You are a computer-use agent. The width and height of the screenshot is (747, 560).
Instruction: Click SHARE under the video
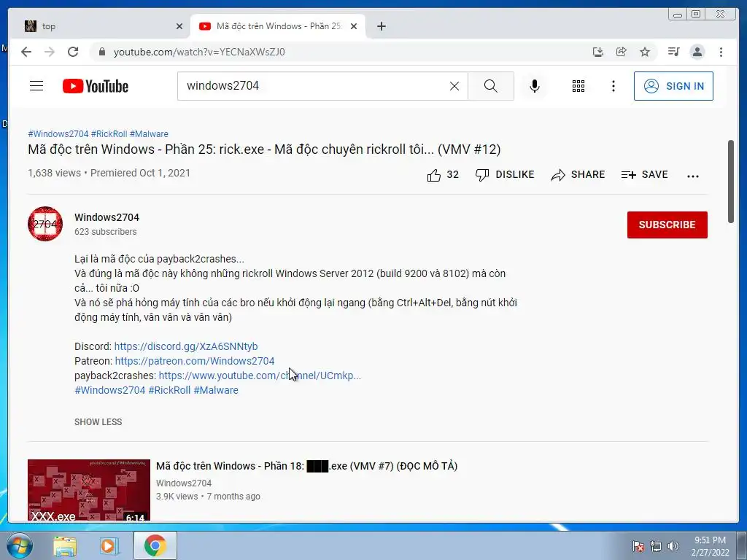[578, 175]
